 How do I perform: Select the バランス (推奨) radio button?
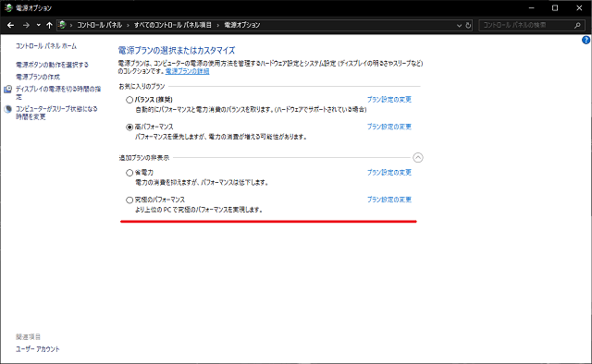point(129,100)
